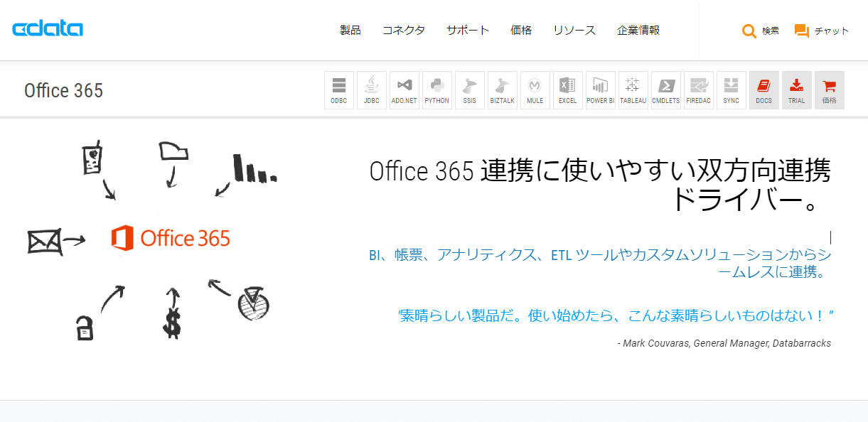Open the 企業情報 menu
Viewport: 868px width, 422px height.
coord(638,30)
